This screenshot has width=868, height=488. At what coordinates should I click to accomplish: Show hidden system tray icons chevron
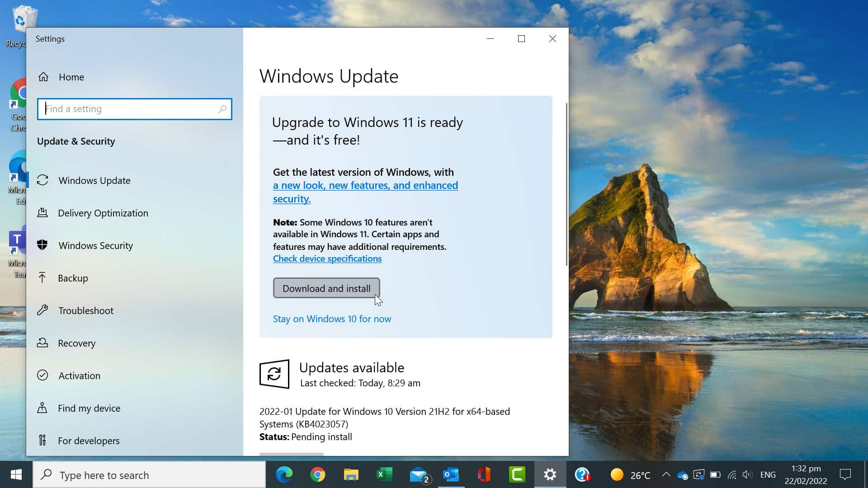666,474
